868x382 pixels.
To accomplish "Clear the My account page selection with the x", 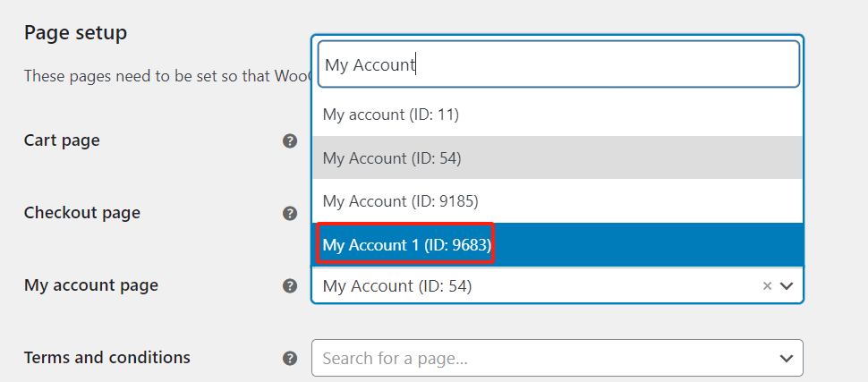I will coord(767,286).
